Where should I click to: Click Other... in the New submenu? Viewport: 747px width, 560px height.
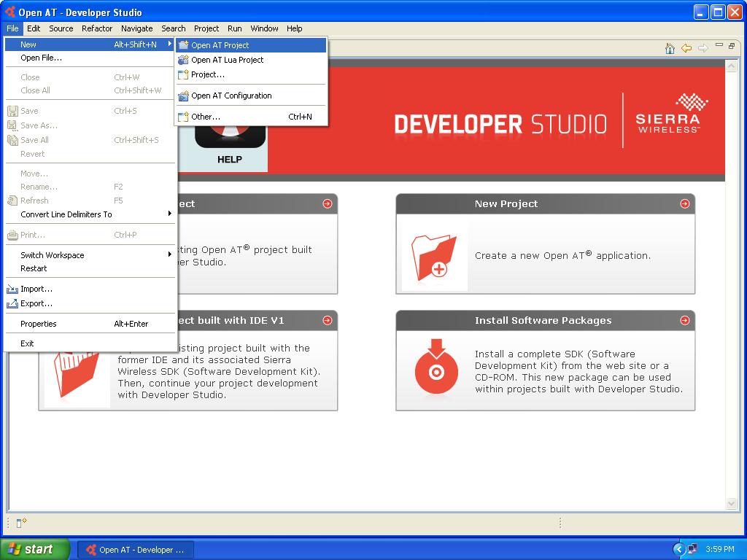205,117
